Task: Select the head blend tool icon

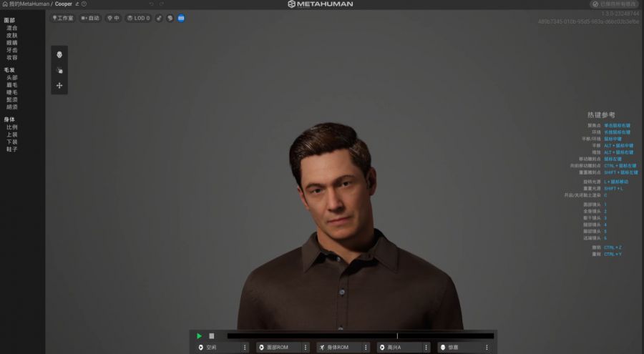Action: (59, 54)
